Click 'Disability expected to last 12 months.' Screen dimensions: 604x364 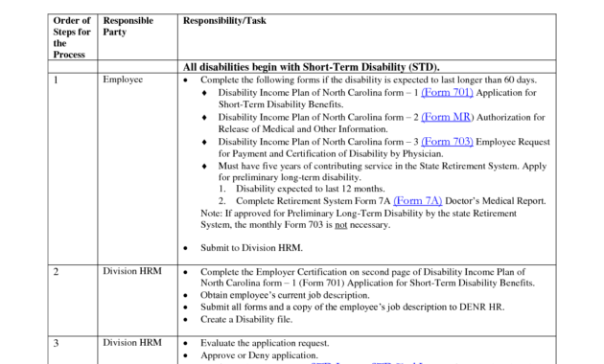(310, 189)
